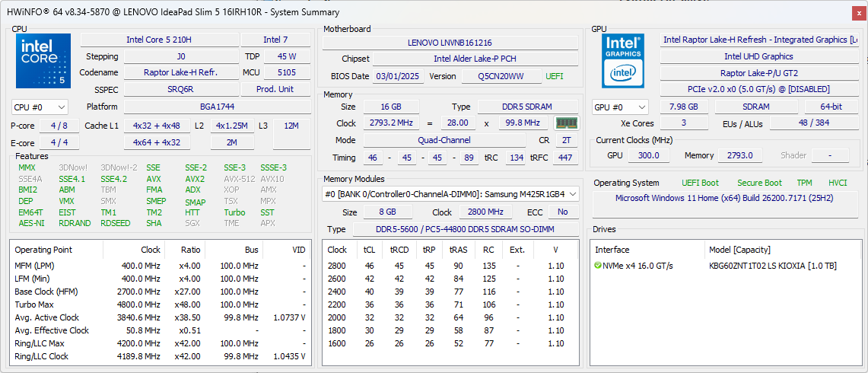The image size is (868, 373).
Task: Click the Secure Boot status label
Action: (x=758, y=183)
